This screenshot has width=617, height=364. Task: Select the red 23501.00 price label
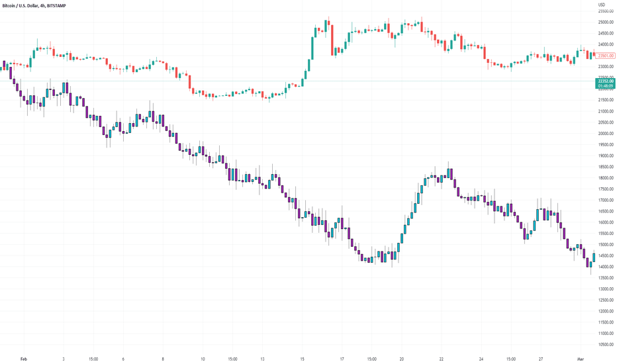coord(605,56)
